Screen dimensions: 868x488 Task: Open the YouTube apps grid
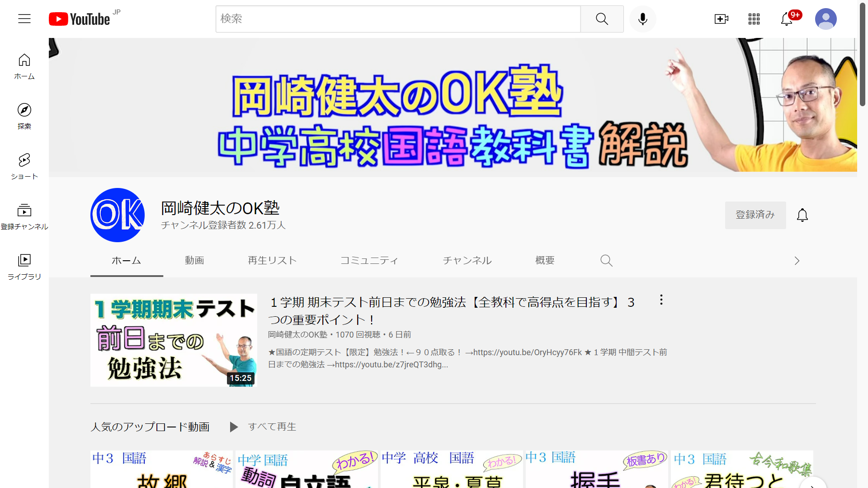(754, 19)
